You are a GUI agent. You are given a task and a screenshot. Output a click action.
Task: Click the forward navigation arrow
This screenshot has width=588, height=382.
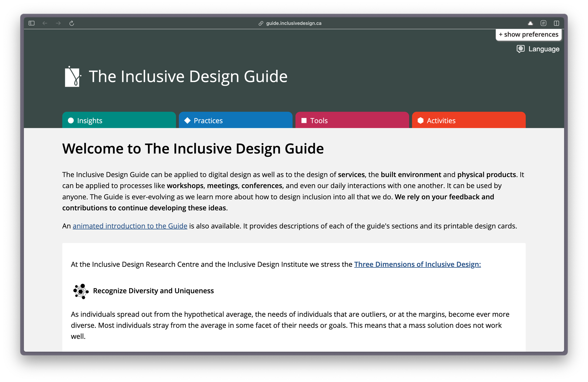point(58,23)
